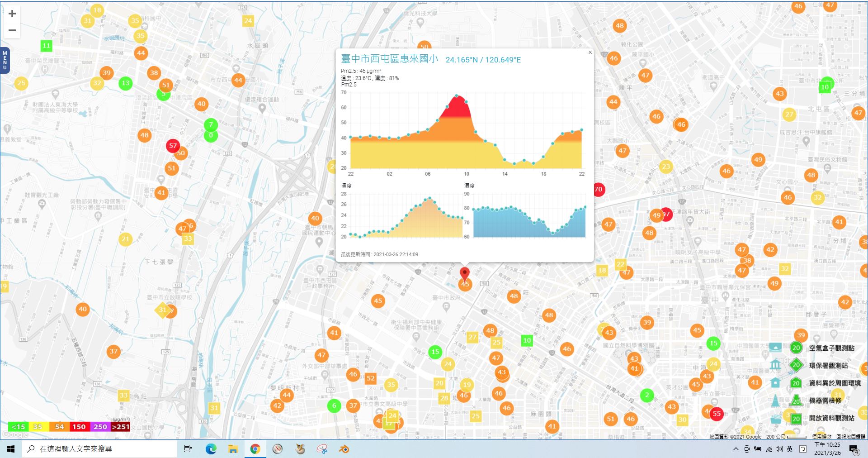Click the 臺中市政府 place icon on the map

click(447, 306)
